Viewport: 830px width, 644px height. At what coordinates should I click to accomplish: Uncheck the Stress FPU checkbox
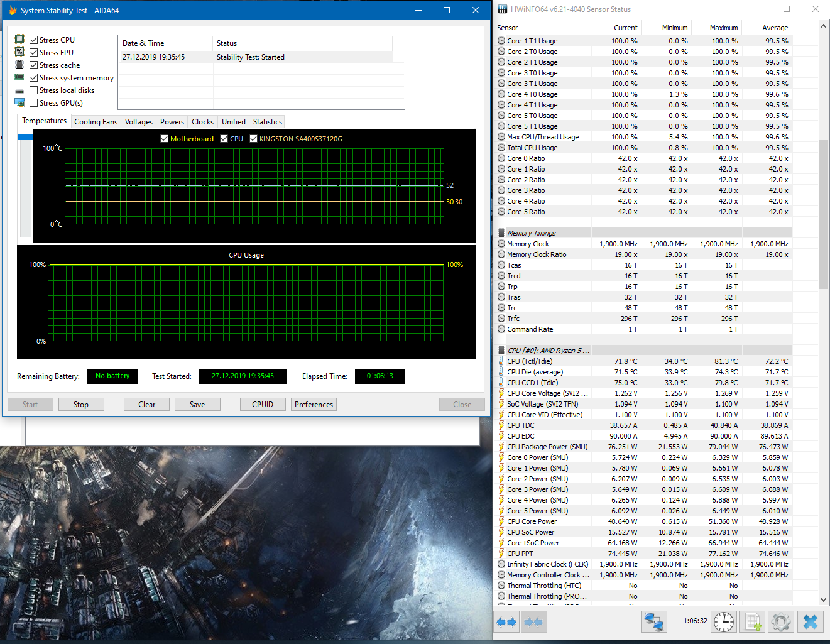[34, 53]
